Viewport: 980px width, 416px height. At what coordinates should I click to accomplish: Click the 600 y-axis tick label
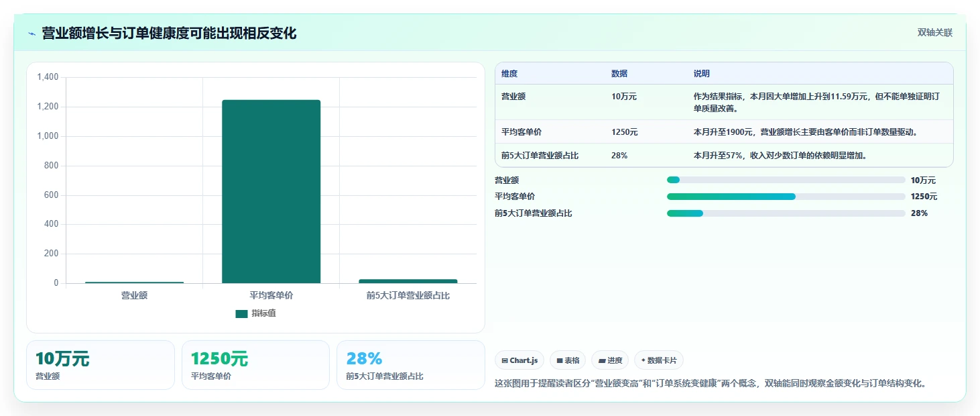[x=52, y=195]
